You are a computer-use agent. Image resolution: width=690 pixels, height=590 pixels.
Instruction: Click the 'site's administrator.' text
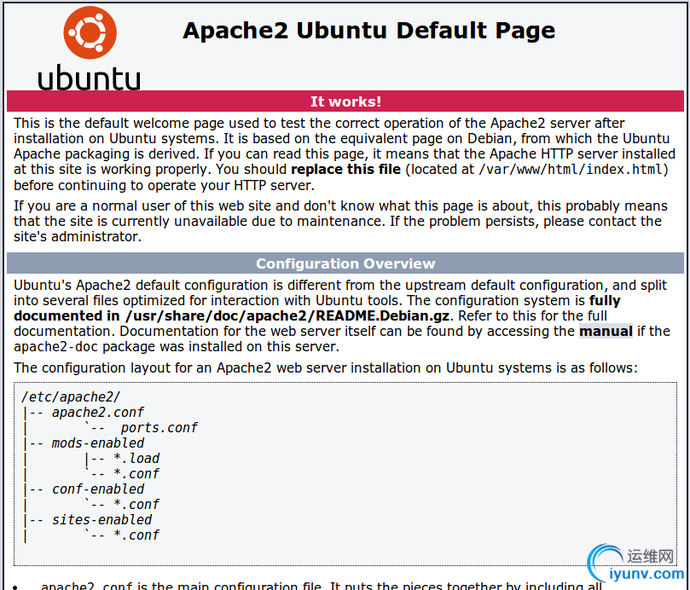(77, 237)
